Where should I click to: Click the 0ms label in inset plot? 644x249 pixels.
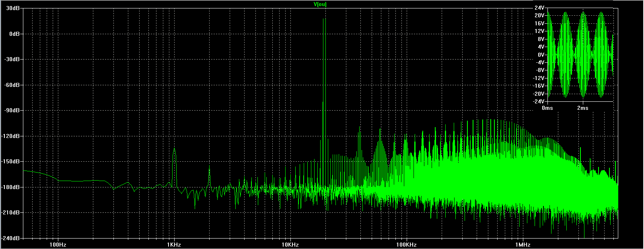click(x=547, y=108)
